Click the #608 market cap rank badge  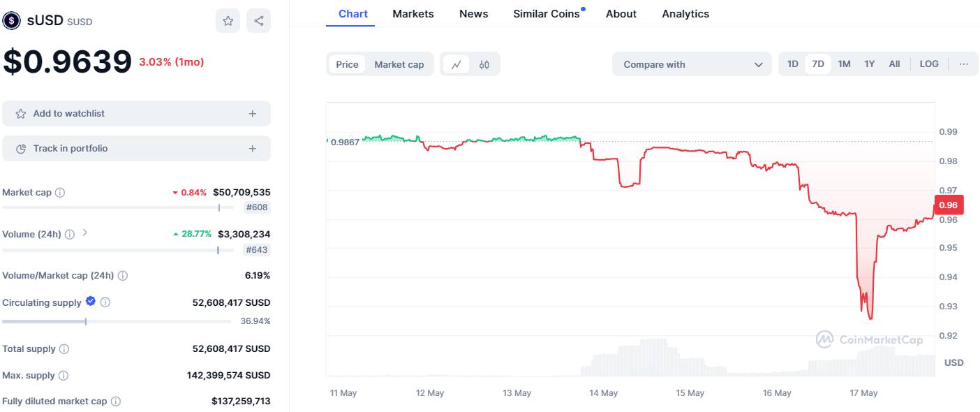point(257,207)
